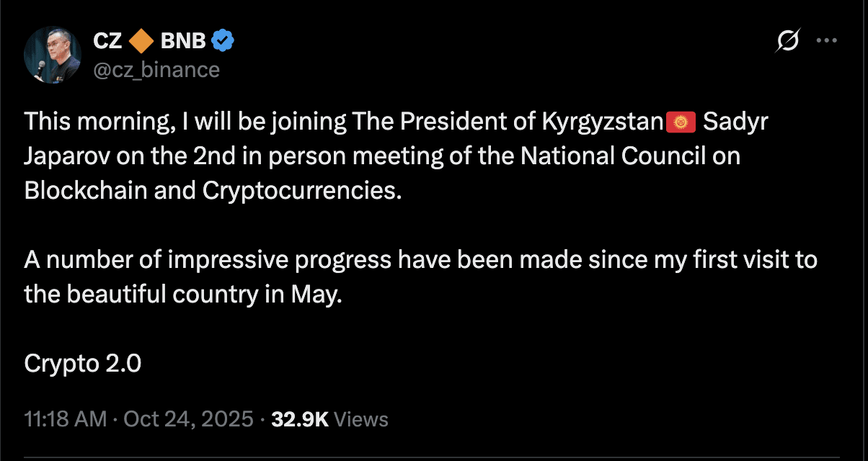Viewport: 868px width, 461px height.
Task: Click the "Oct 24, 2025" post date
Action: [189, 419]
